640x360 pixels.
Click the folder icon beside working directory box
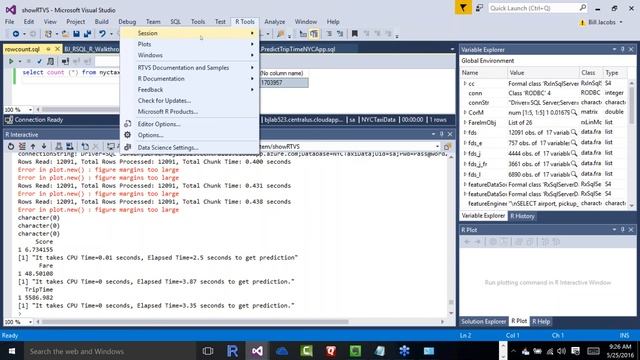coord(447,147)
